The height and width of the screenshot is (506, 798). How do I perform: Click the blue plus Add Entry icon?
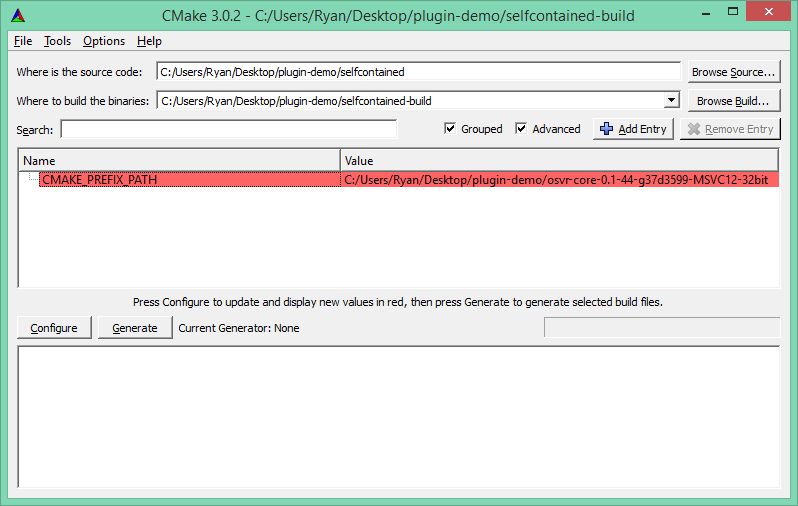point(606,129)
